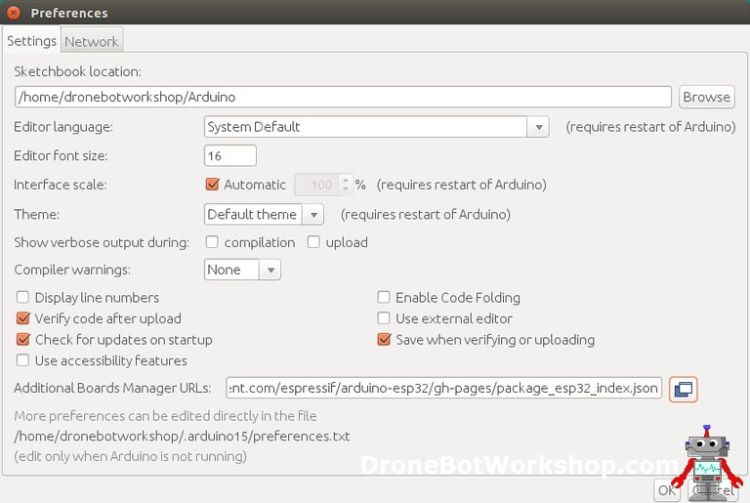Click the Additional Boards Manager URLs field
750x503 pixels.
pos(443,388)
